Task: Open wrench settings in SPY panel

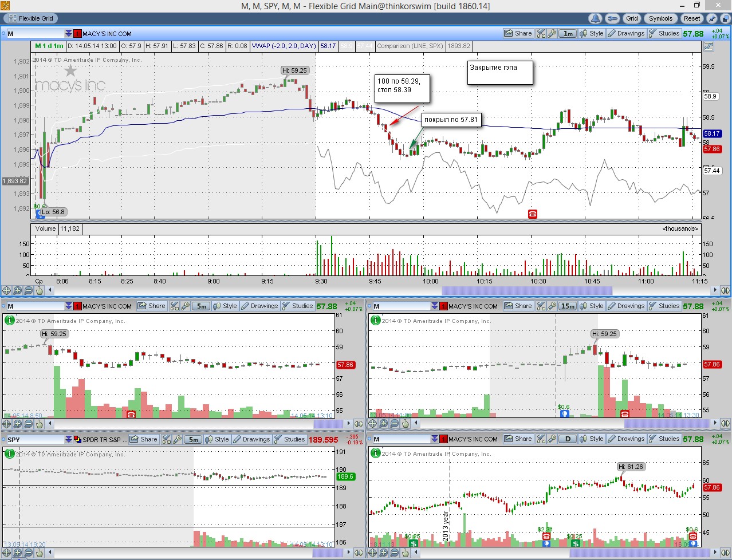Action: (x=177, y=439)
